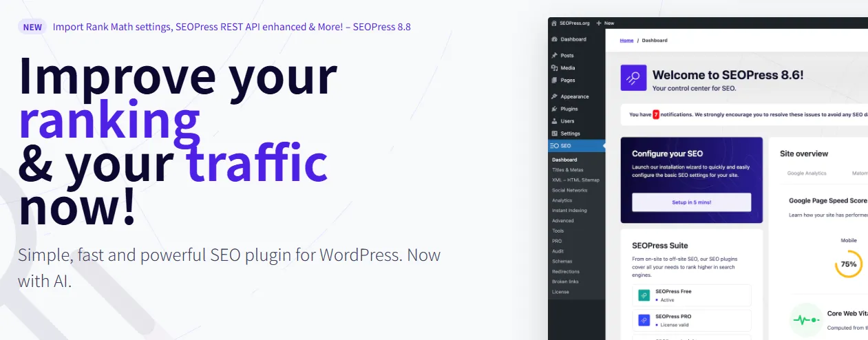The height and width of the screenshot is (340, 868).
Task: Click the SEOPress Free green plugin icon
Action: pos(644,295)
